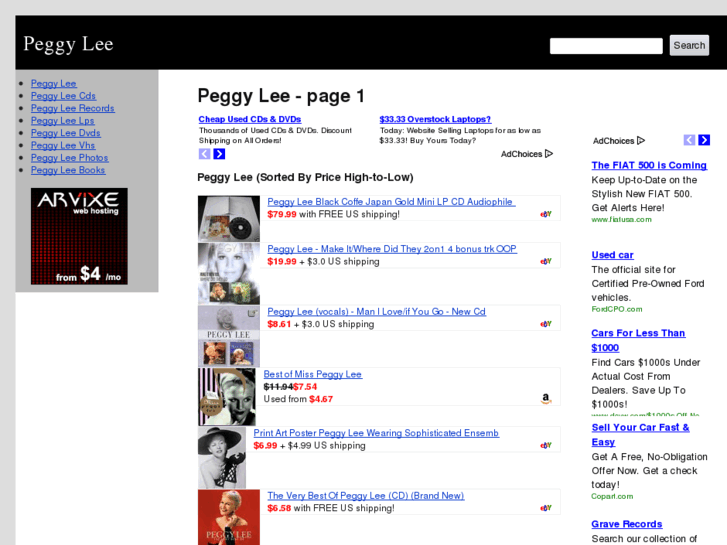This screenshot has width=727, height=545.
Task: Open Peggy Lee Lps link
Action: (63, 121)
